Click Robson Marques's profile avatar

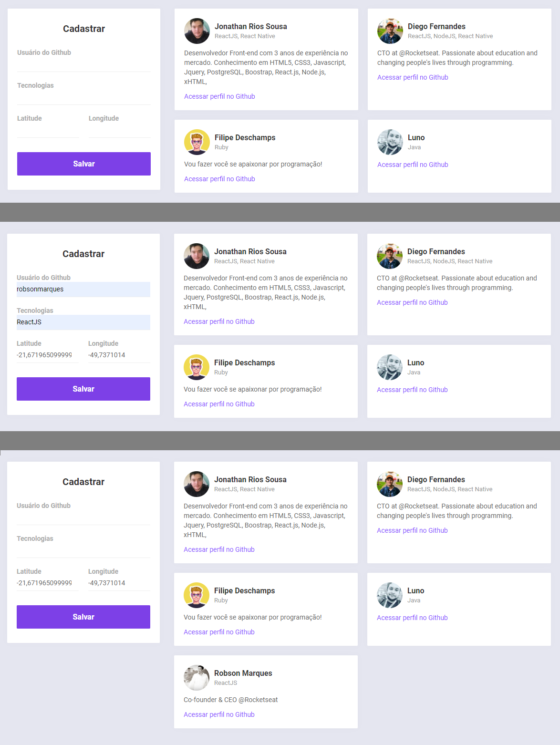tap(196, 677)
